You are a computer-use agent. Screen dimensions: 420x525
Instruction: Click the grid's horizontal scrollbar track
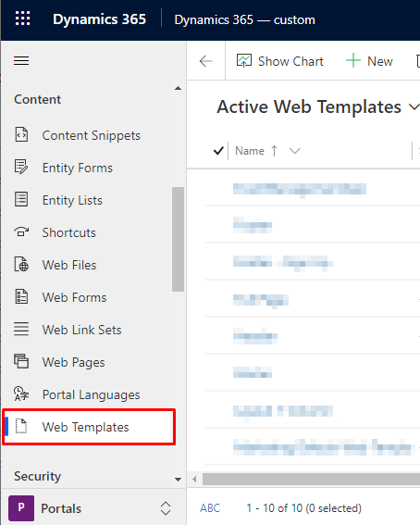(311, 479)
